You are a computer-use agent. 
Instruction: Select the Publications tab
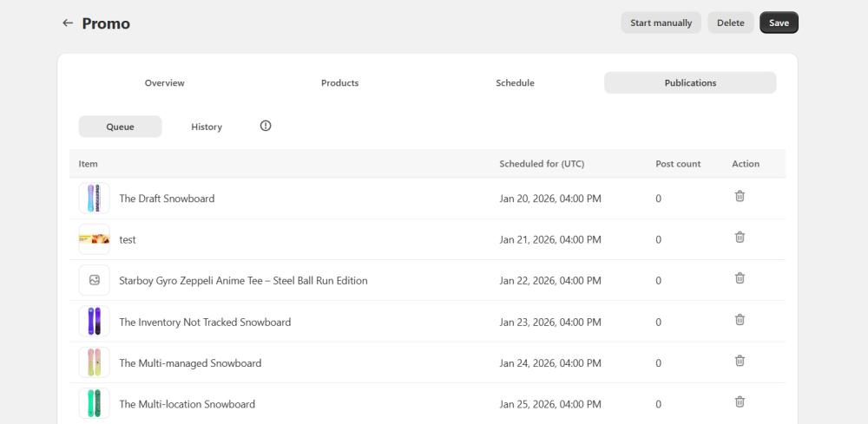point(690,83)
